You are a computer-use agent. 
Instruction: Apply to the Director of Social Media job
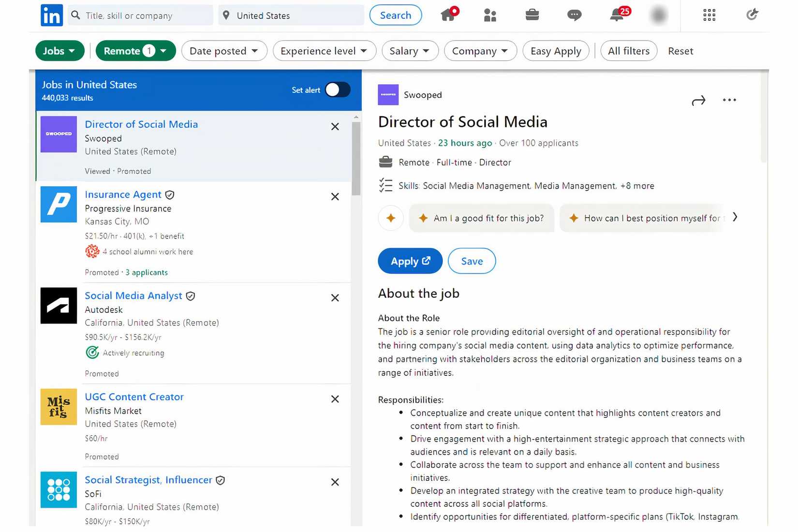pyautogui.click(x=410, y=261)
